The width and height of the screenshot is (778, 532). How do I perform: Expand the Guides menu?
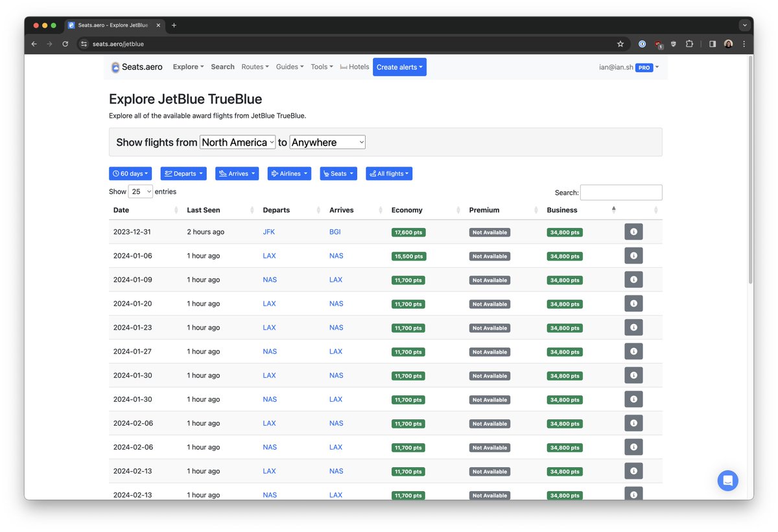[x=290, y=67]
